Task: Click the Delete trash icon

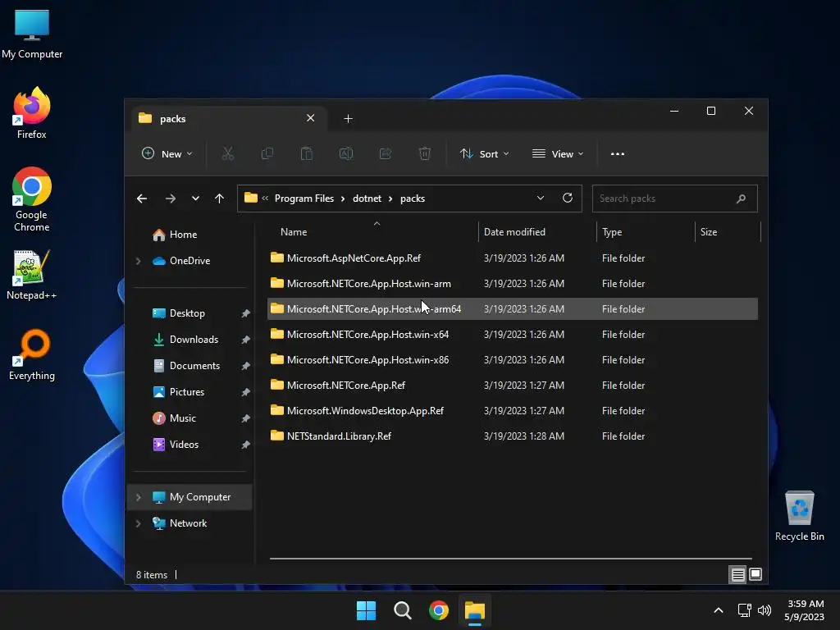Action: point(425,153)
